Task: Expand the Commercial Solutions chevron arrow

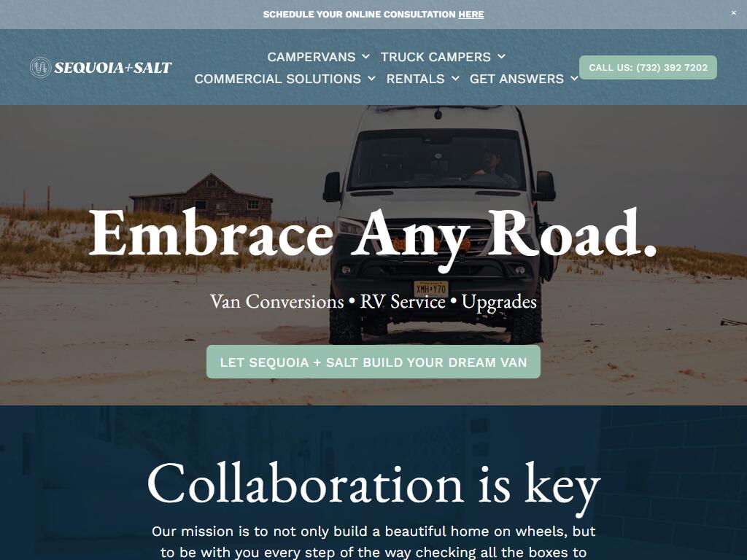Action: (371, 79)
